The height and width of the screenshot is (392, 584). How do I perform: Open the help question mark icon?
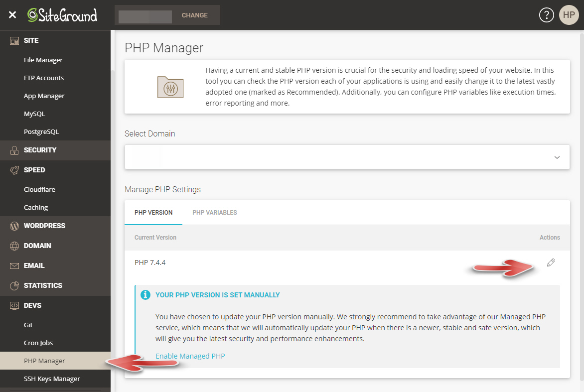[547, 15]
